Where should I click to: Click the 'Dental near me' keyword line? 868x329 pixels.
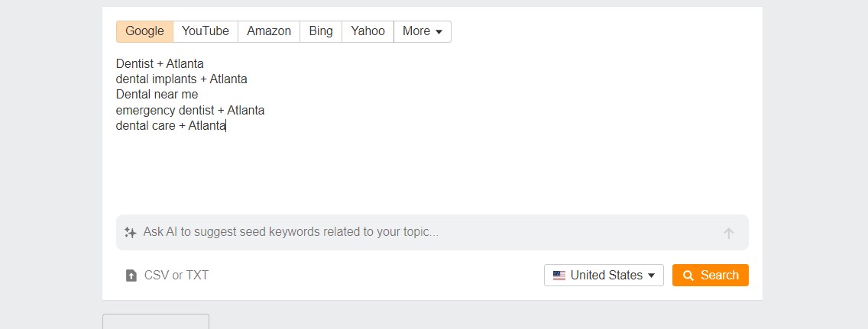coord(157,95)
